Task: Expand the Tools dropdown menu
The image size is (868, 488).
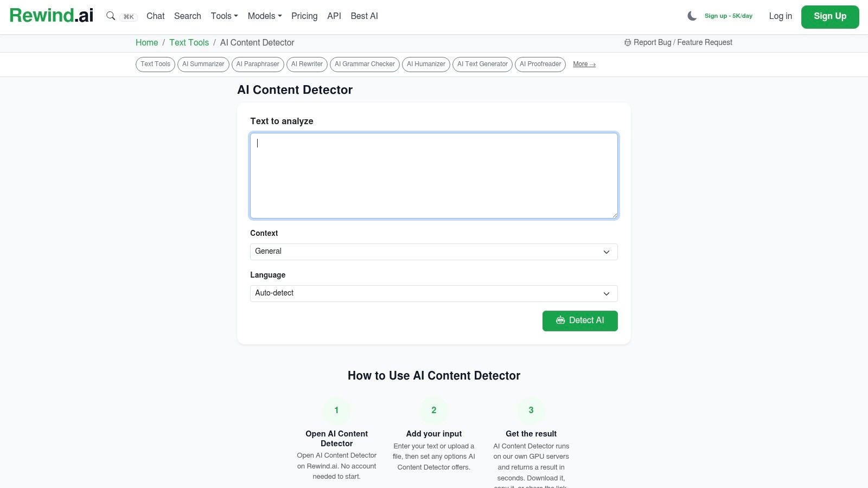Action: pyautogui.click(x=224, y=16)
